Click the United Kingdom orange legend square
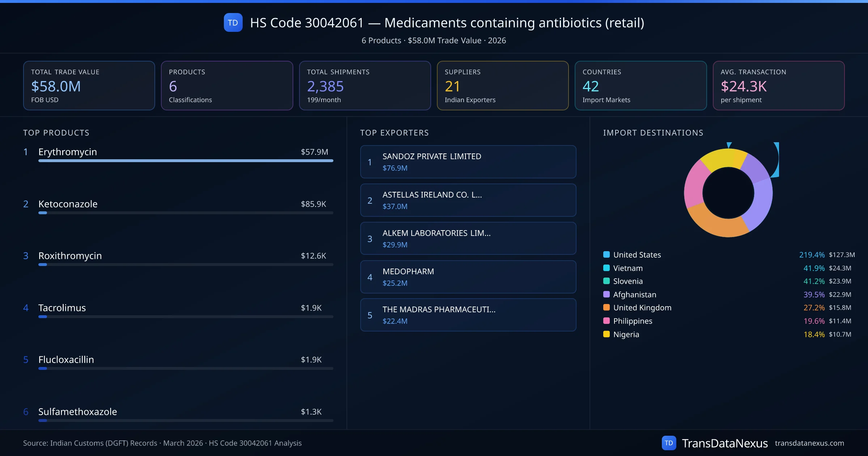The image size is (868, 456). point(607,308)
